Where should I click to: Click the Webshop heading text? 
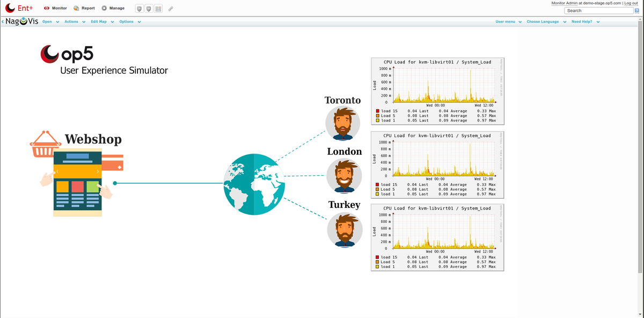93,139
